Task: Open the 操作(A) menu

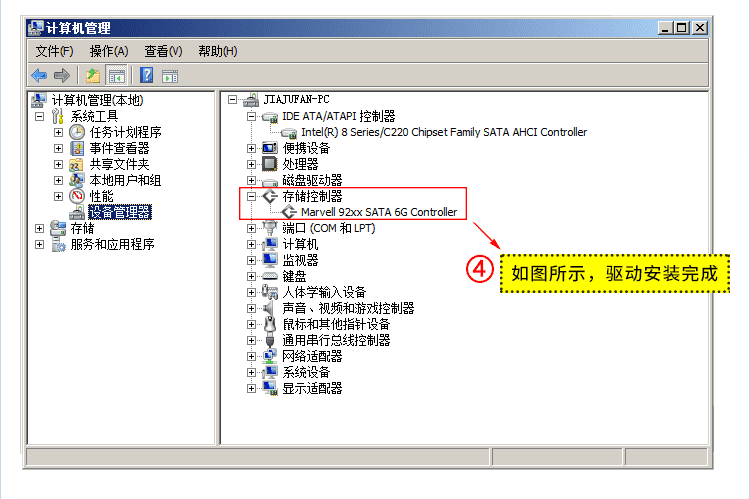Action: click(x=109, y=51)
